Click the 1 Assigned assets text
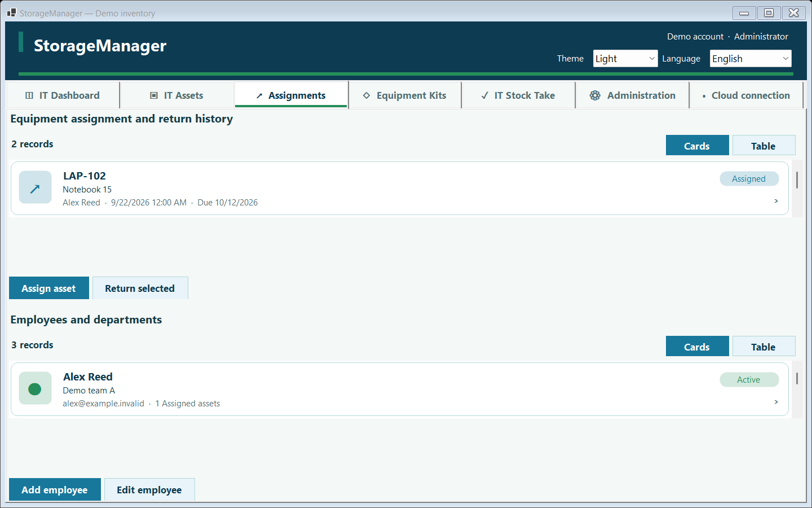The height and width of the screenshot is (508, 812). pyautogui.click(x=188, y=404)
